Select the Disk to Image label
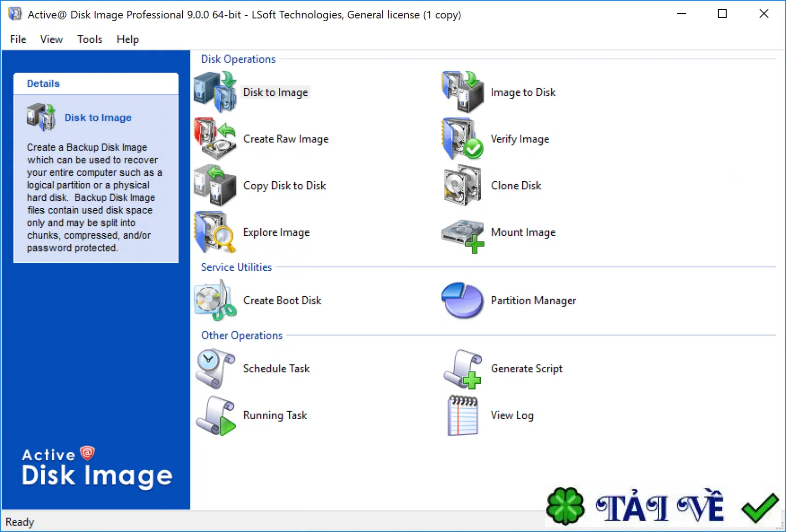This screenshot has height=532, width=786. [276, 92]
